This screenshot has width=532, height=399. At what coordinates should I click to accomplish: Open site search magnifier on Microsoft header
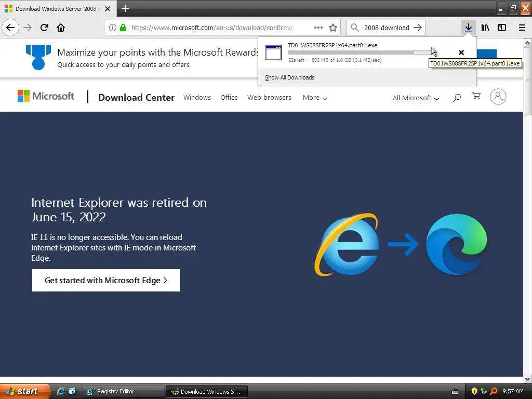point(457,98)
